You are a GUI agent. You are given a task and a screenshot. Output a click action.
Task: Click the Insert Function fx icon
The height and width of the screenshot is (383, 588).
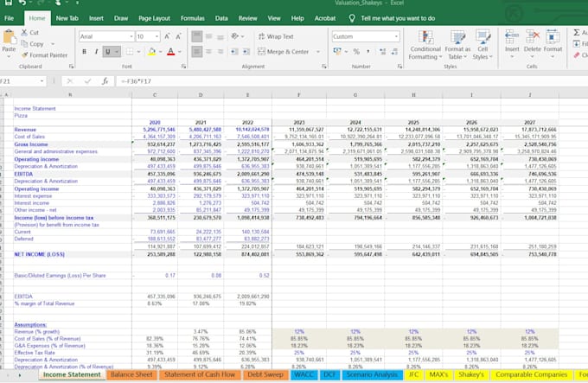(x=105, y=81)
